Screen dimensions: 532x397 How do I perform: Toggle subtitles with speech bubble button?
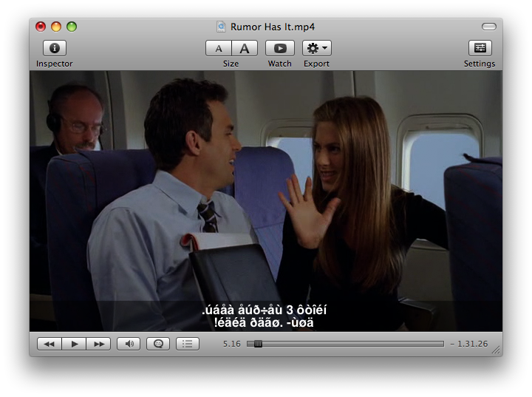pos(158,344)
